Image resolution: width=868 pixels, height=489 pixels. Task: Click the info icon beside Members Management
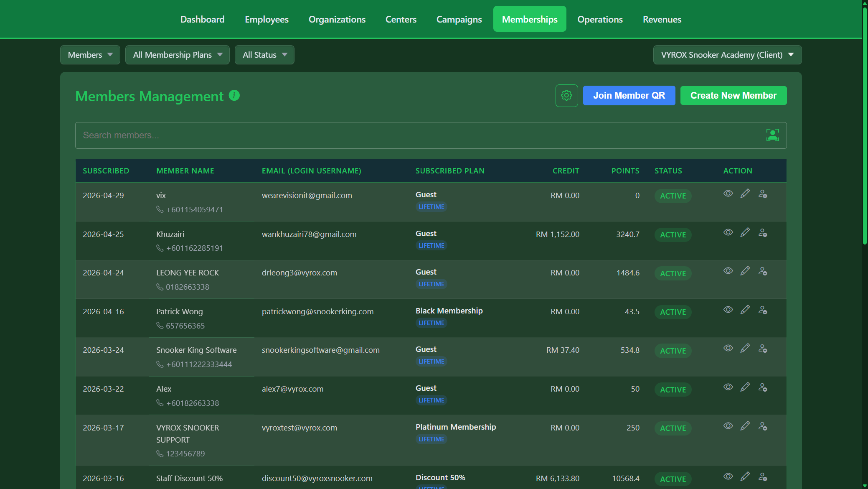pyautogui.click(x=234, y=96)
